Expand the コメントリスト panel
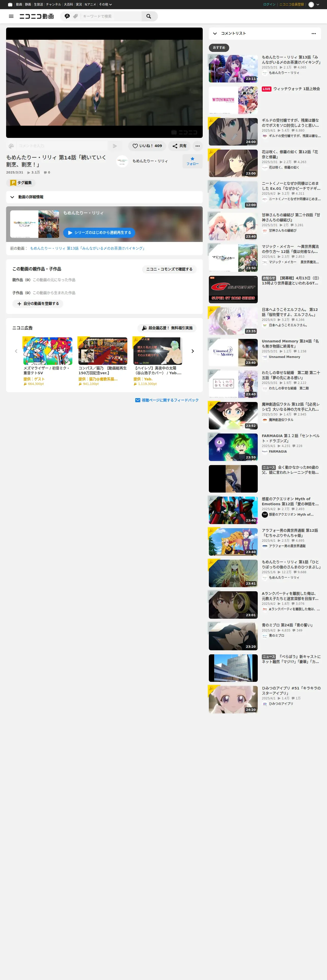Screen dimensions: 327x980 pyautogui.click(x=215, y=34)
